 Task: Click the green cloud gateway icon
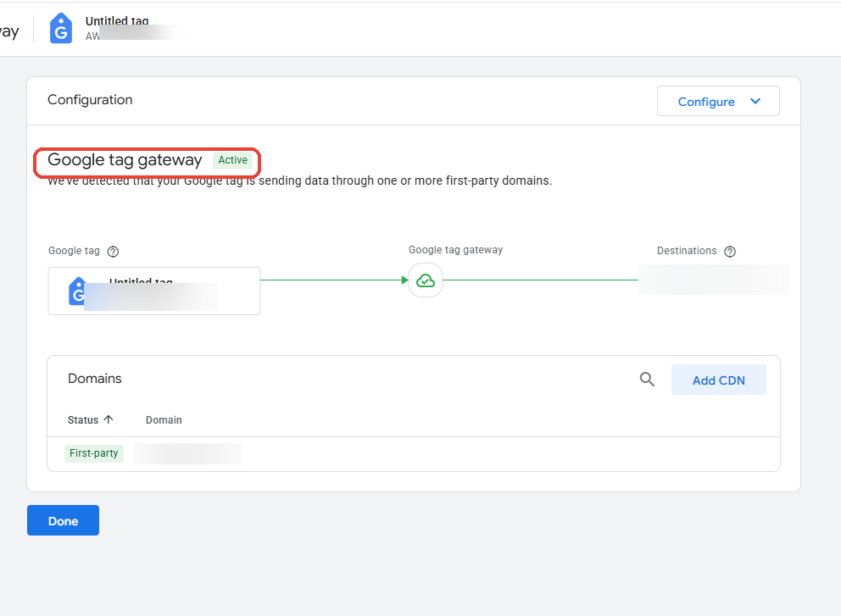[x=426, y=280]
